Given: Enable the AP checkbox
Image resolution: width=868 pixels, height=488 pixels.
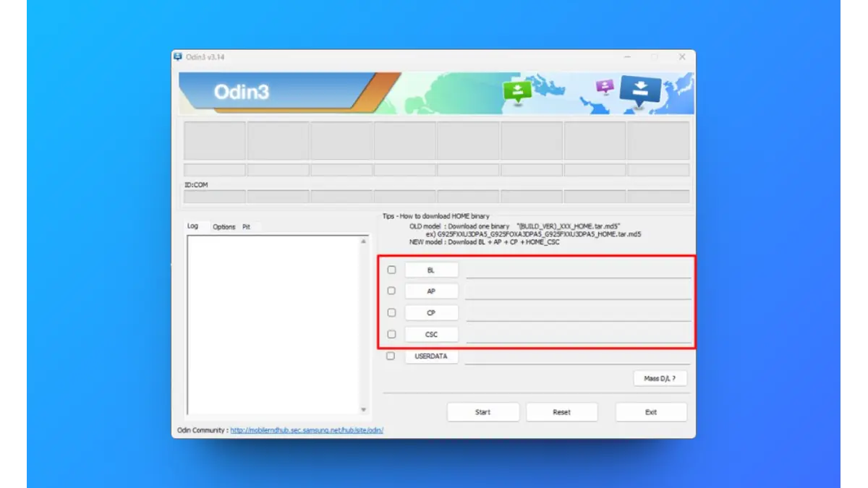Looking at the screenshot, I should (391, 291).
